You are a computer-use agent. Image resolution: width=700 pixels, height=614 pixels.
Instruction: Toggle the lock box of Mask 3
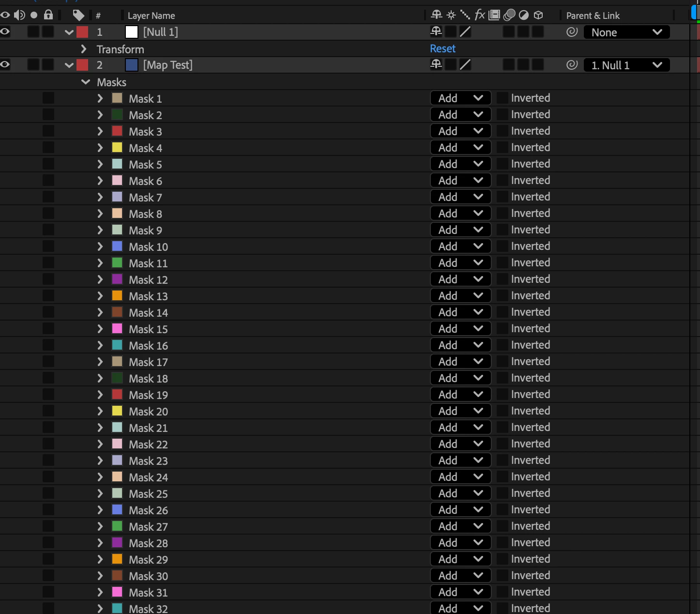pyautogui.click(x=48, y=131)
